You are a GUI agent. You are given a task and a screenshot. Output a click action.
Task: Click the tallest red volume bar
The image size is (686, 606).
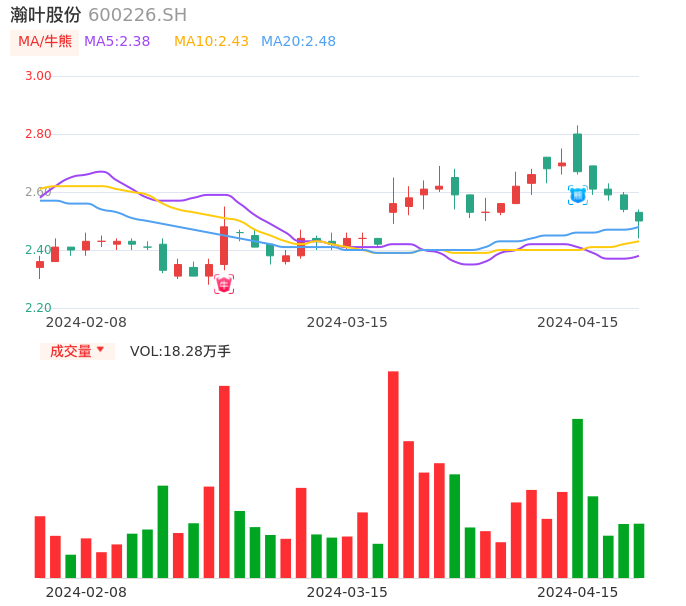(393, 474)
